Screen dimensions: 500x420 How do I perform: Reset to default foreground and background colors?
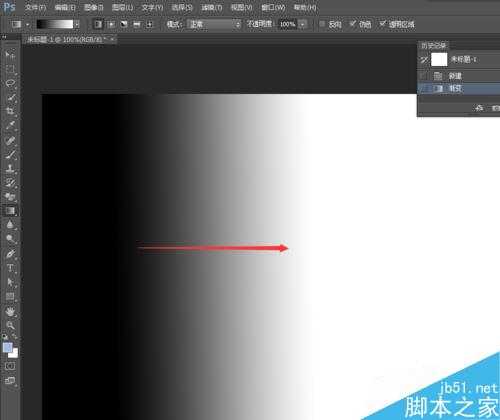point(5,337)
